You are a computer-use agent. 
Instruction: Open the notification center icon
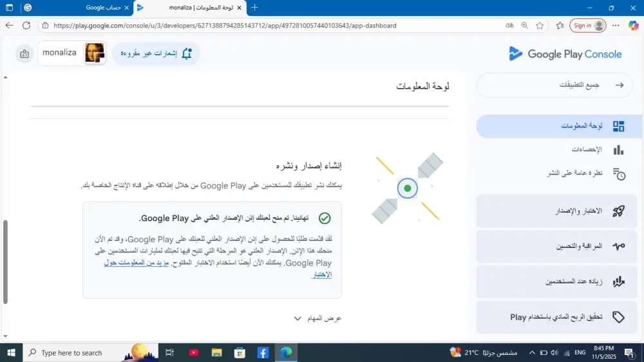630,352
